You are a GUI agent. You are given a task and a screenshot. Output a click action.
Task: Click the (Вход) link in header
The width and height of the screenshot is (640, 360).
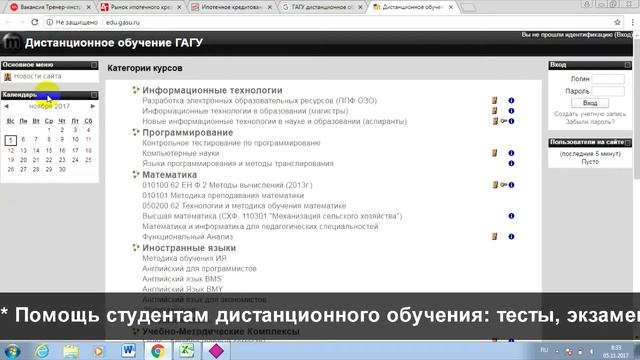click(623, 35)
